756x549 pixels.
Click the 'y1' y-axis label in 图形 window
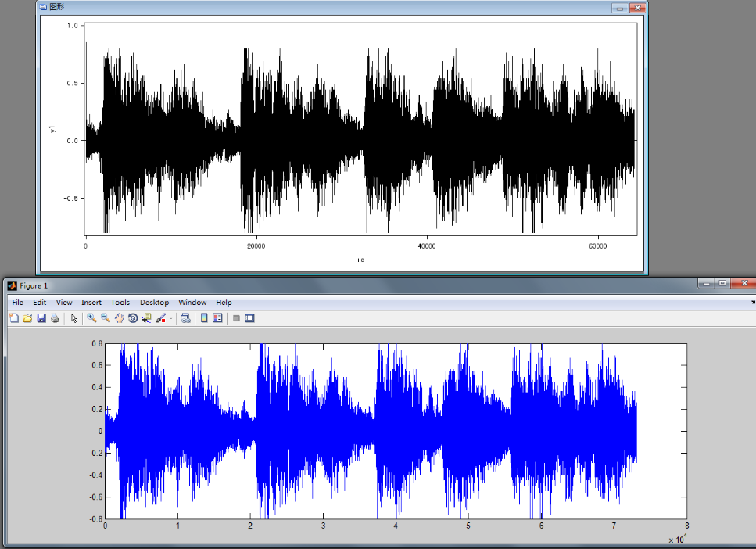click(x=52, y=129)
